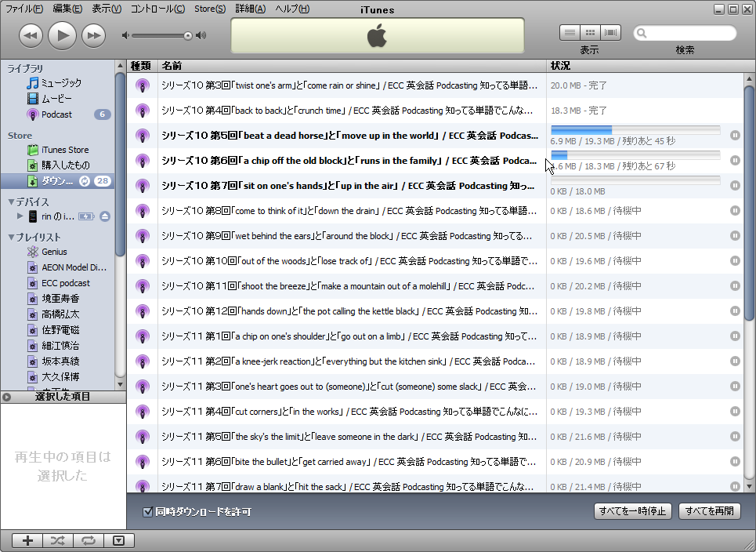756x552 pixels.
Task: Show or hide the artwork viewer button
Action: point(118,540)
